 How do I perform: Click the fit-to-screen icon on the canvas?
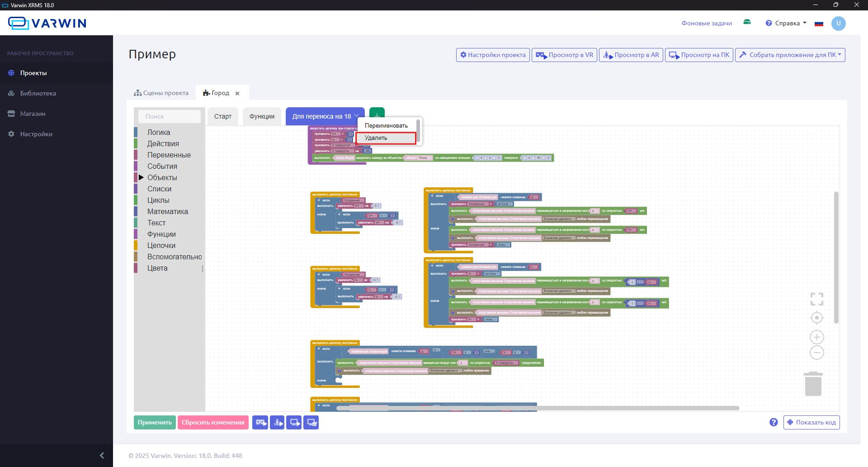pyautogui.click(x=816, y=299)
